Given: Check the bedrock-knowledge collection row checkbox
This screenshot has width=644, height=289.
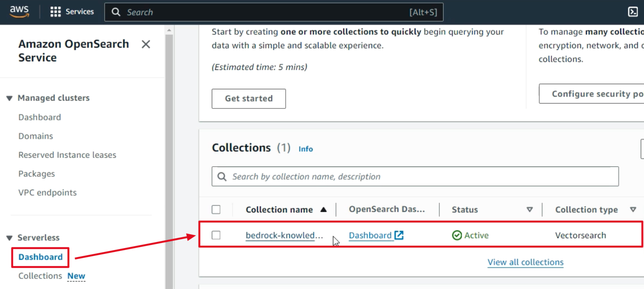Looking at the screenshot, I should coord(216,235).
